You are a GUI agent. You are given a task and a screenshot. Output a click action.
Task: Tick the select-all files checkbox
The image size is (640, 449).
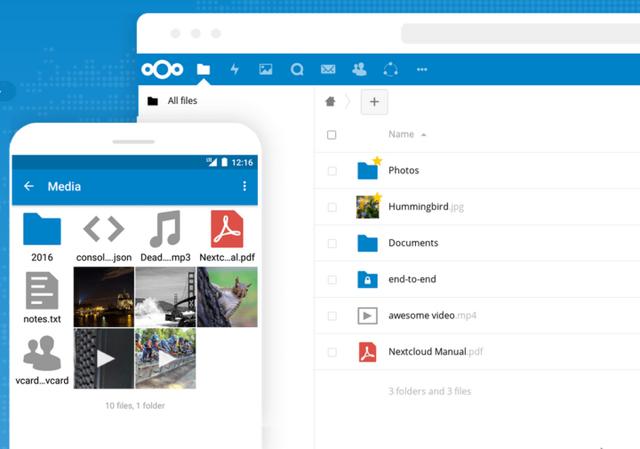[331, 135]
